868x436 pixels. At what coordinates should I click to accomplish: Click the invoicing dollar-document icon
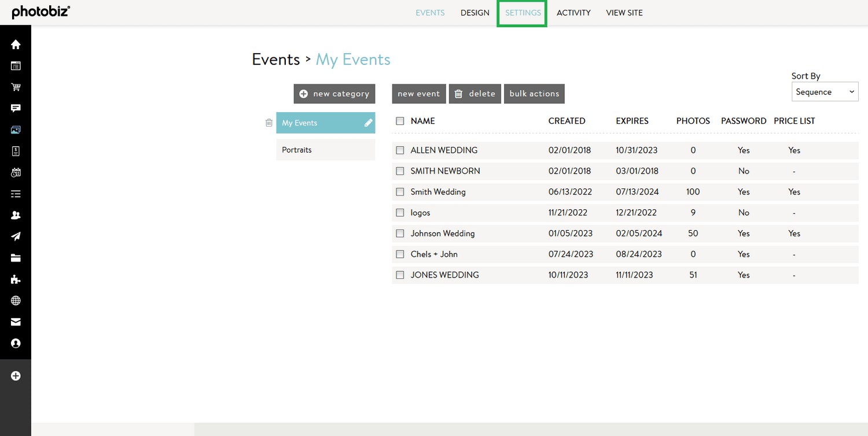[x=16, y=151]
